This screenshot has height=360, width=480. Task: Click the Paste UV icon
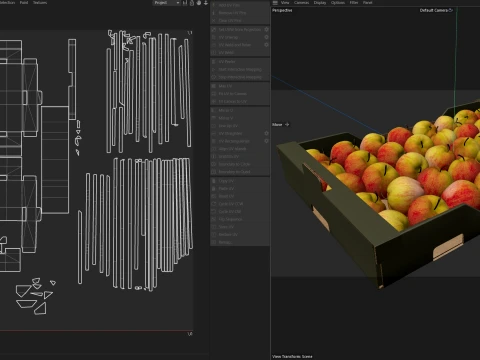coord(214,188)
